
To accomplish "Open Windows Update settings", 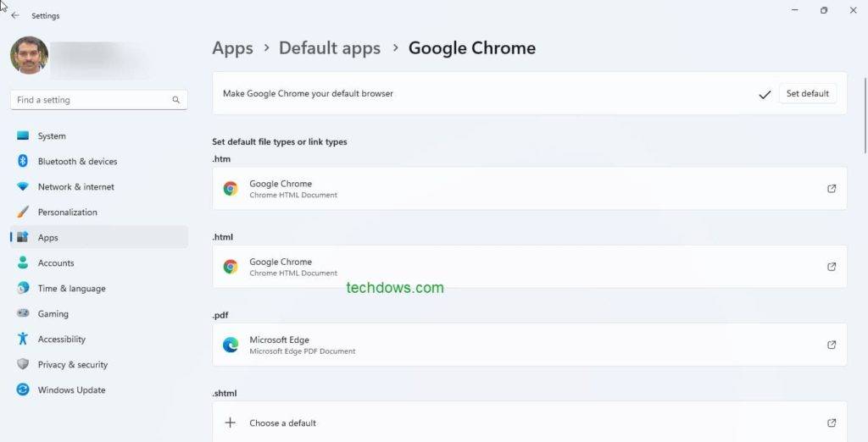I will [99, 390].
